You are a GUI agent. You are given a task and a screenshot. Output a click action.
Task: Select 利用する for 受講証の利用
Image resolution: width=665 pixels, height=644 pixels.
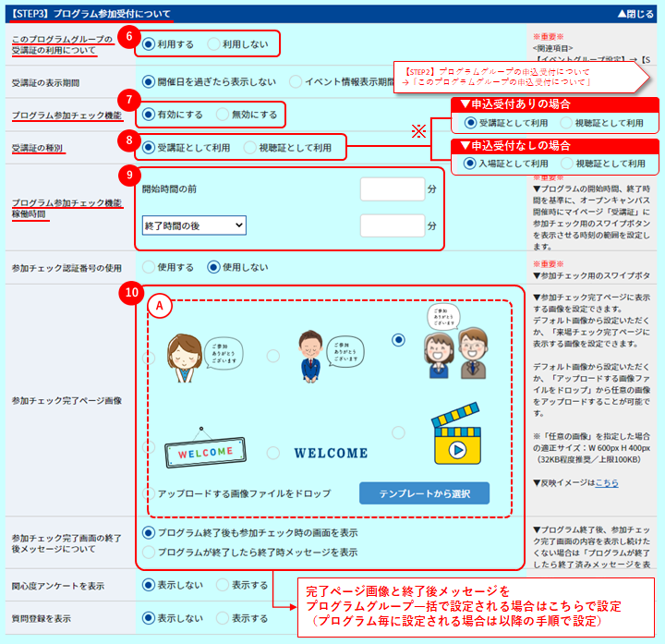click(x=149, y=44)
